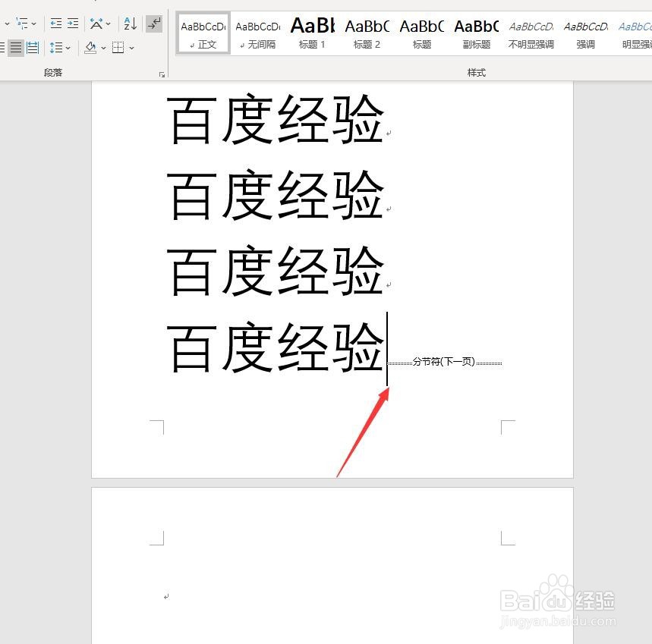Screen dimensions: 652x644
Task: Click the line spacing icon
Action: [x=55, y=48]
